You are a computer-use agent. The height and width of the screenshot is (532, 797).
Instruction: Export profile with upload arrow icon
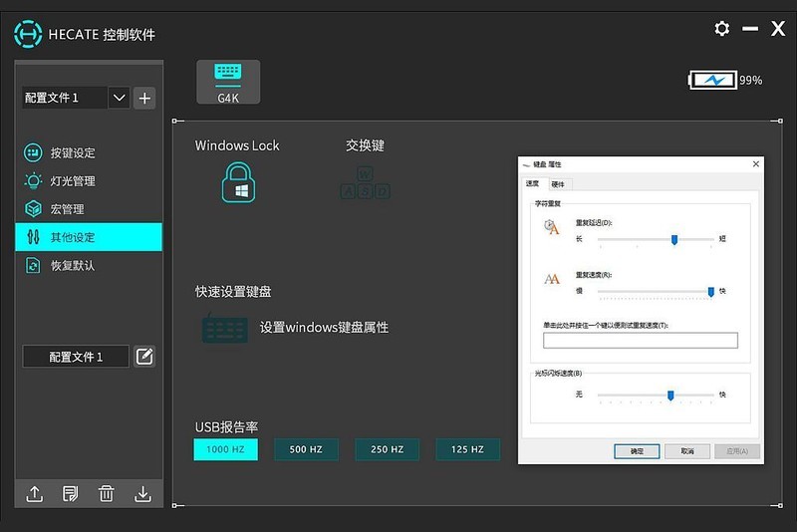tap(35, 493)
